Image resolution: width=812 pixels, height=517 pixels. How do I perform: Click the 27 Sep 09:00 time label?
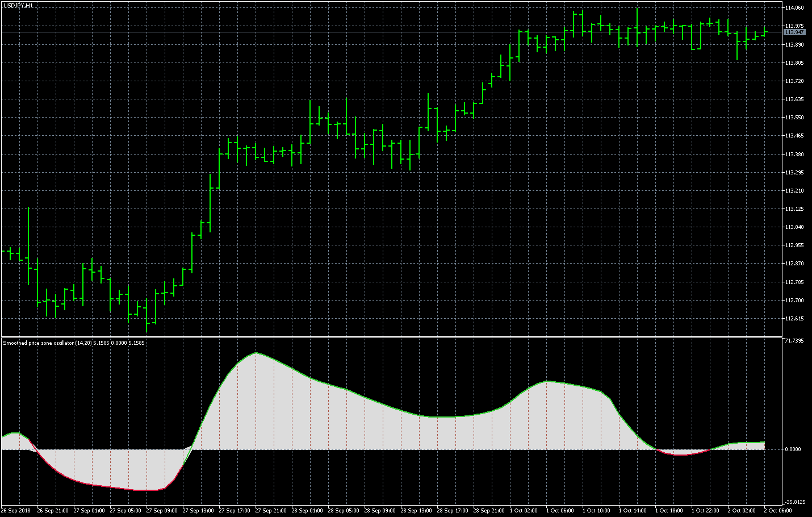(x=162, y=511)
